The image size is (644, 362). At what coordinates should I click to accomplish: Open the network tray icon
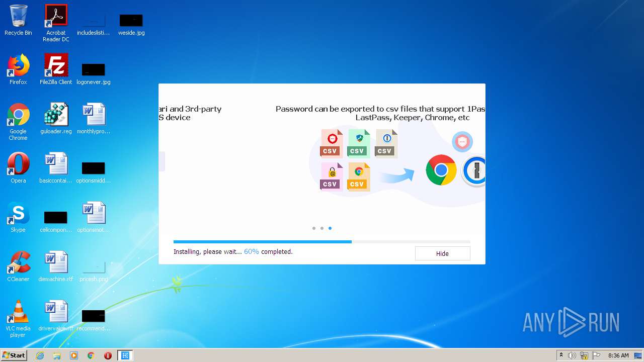click(x=584, y=355)
